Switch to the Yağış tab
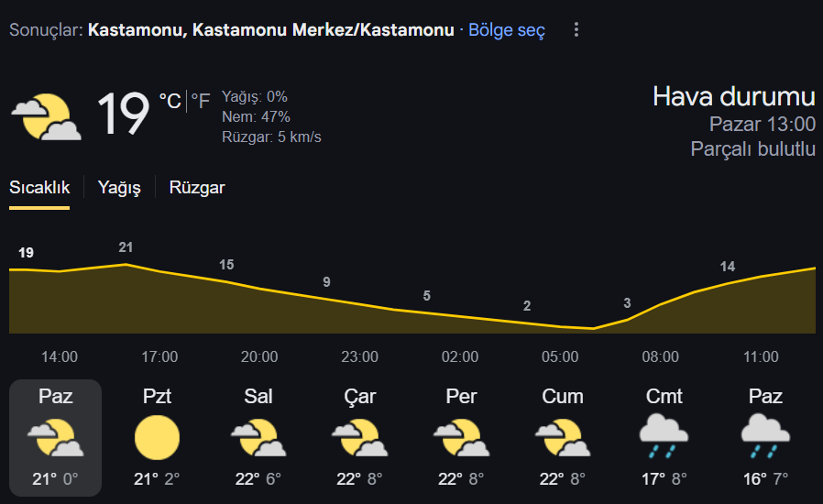 (119, 188)
